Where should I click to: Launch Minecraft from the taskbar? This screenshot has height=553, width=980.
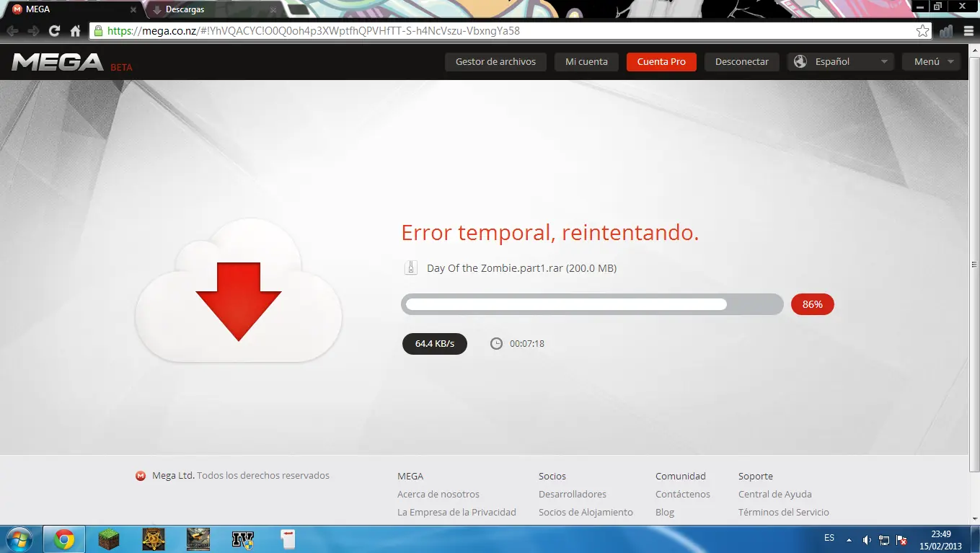pos(109,539)
